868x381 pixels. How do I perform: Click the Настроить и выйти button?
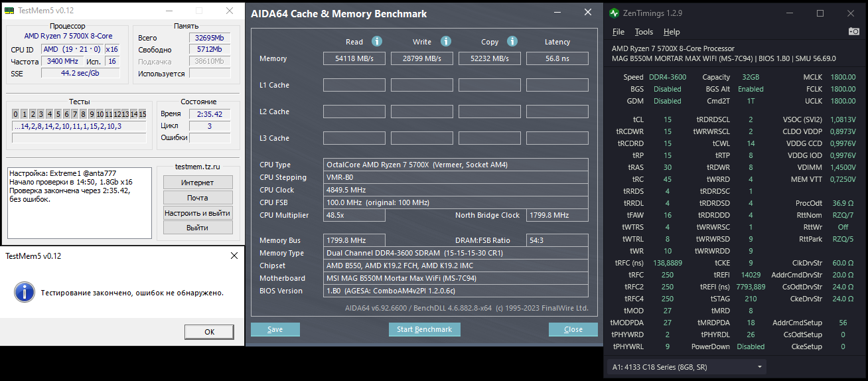[x=198, y=213]
